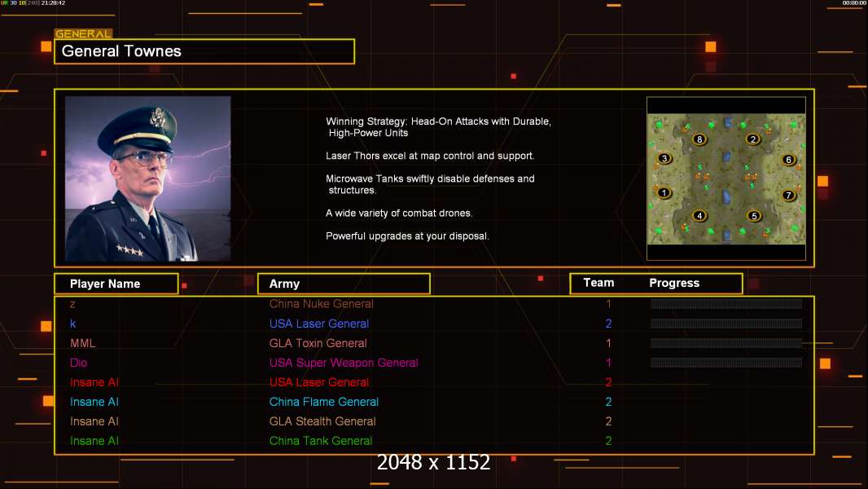The height and width of the screenshot is (489, 868).
Task: Select Insane AI name beside China Tank General
Action: click(x=94, y=441)
